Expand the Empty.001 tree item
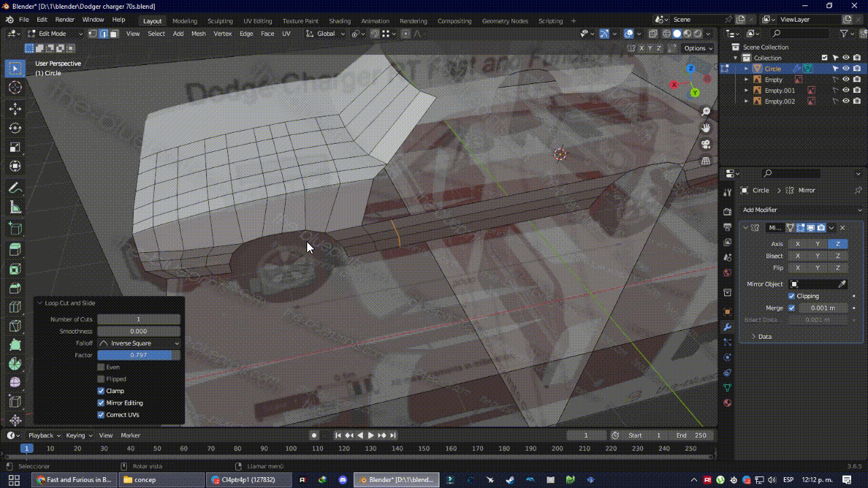This screenshot has height=488, width=868. click(x=747, y=90)
